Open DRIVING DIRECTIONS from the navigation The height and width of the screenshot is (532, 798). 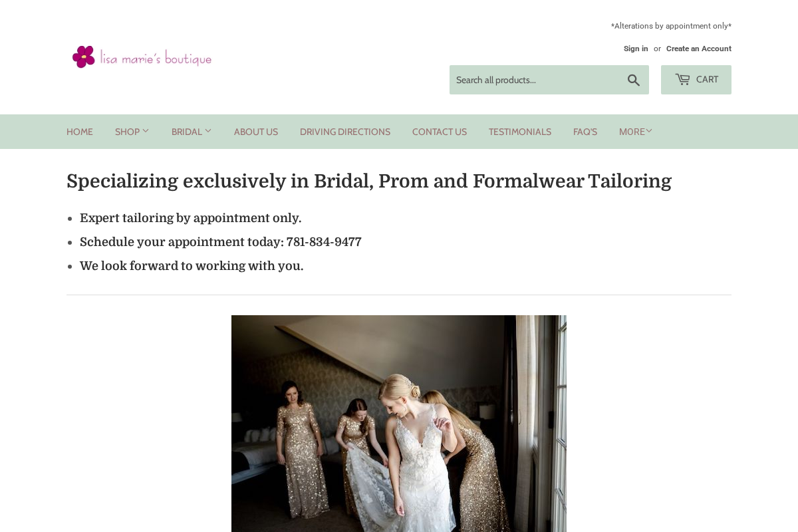345,132
